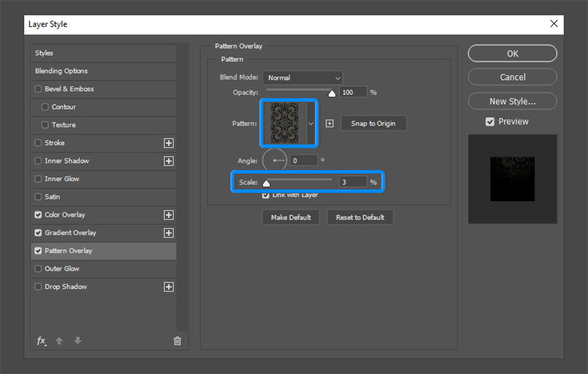
Task: Enable the Stroke checkbox
Action: tap(38, 143)
